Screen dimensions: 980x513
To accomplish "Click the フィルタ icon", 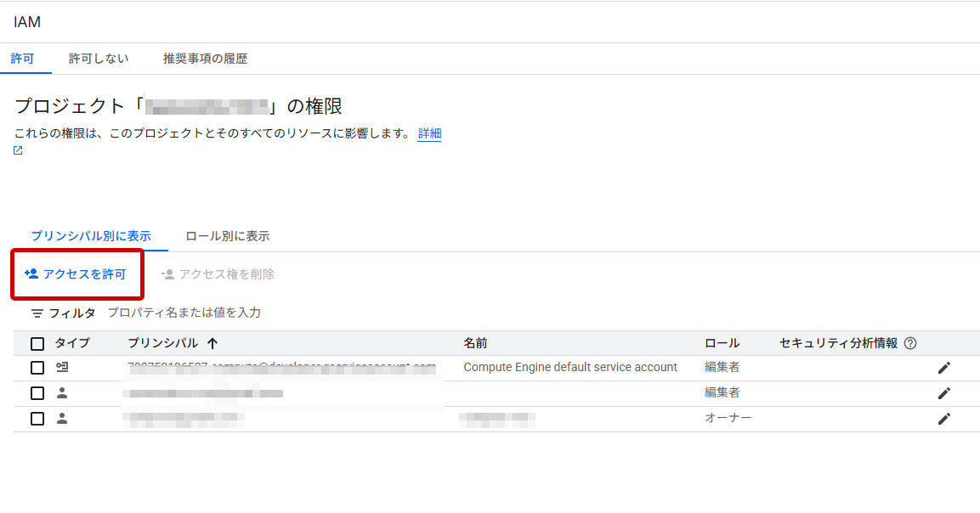I will coord(37,313).
